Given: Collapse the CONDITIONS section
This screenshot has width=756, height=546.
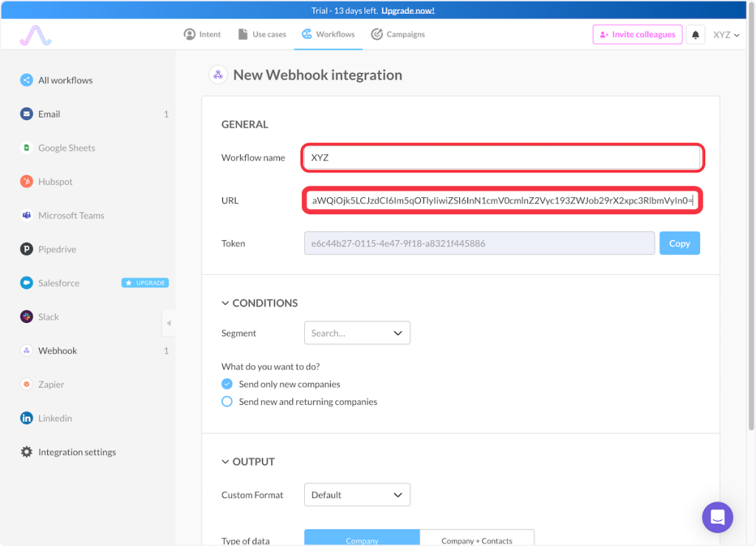Looking at the screenshot, I should tap(226, 303).
